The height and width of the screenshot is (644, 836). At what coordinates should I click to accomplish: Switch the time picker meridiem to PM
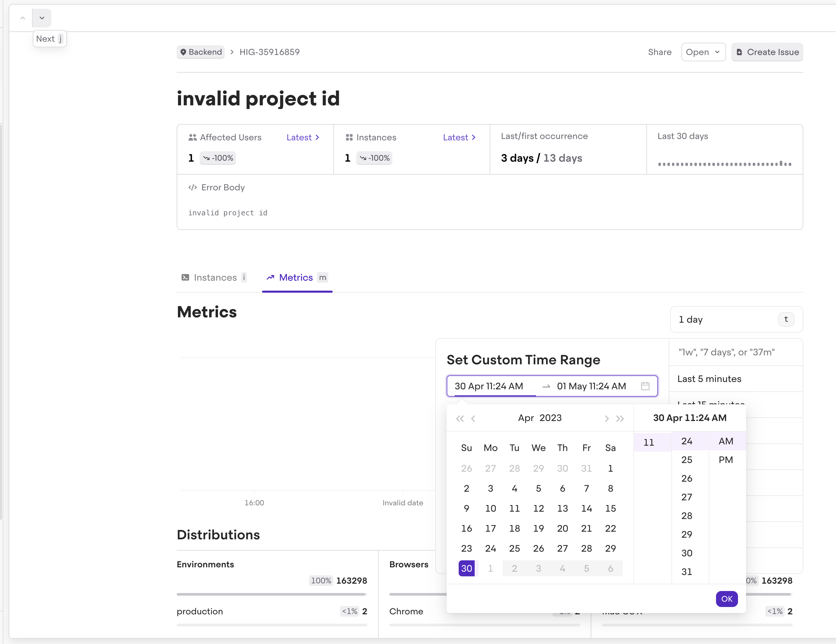click(x=725, y=460)
